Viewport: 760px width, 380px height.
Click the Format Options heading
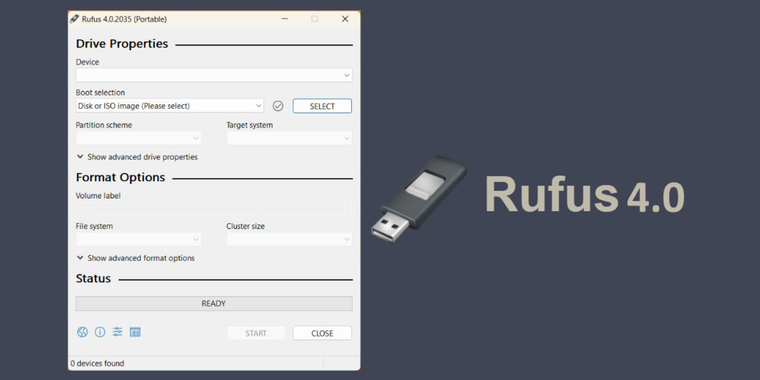[x=121, y=177]
